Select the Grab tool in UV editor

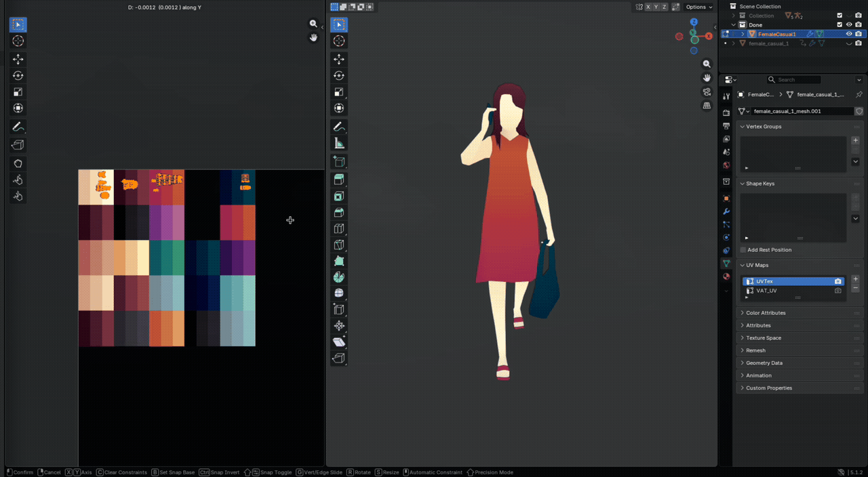click(x=18, y=163)
